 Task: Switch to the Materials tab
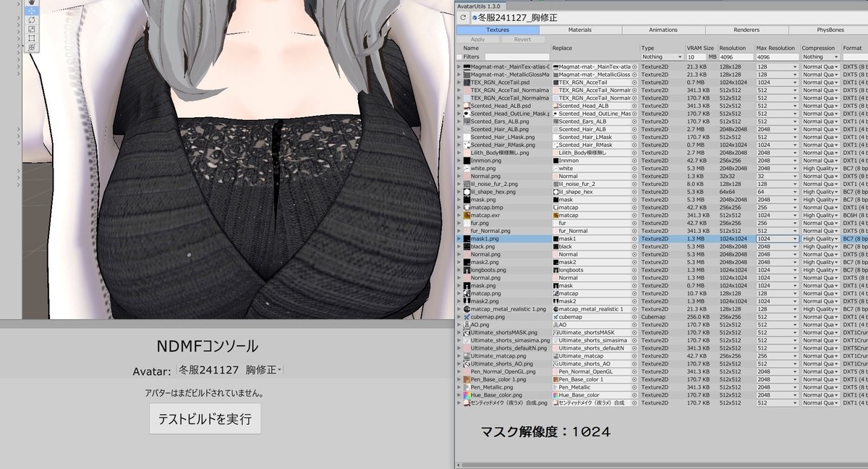click(582, 30)
